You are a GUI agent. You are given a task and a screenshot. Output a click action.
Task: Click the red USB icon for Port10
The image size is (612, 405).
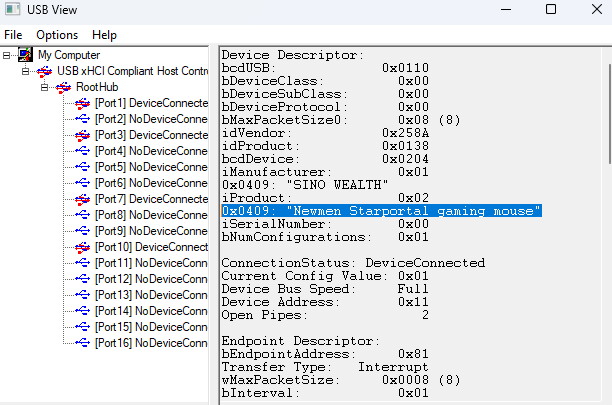click(82, 247)
